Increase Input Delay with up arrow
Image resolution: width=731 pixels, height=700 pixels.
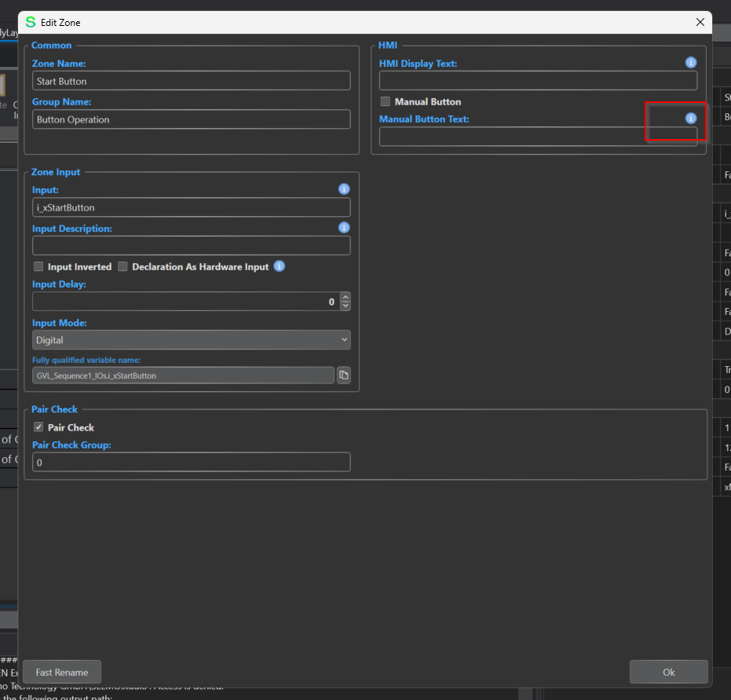[x=345, y=297]
